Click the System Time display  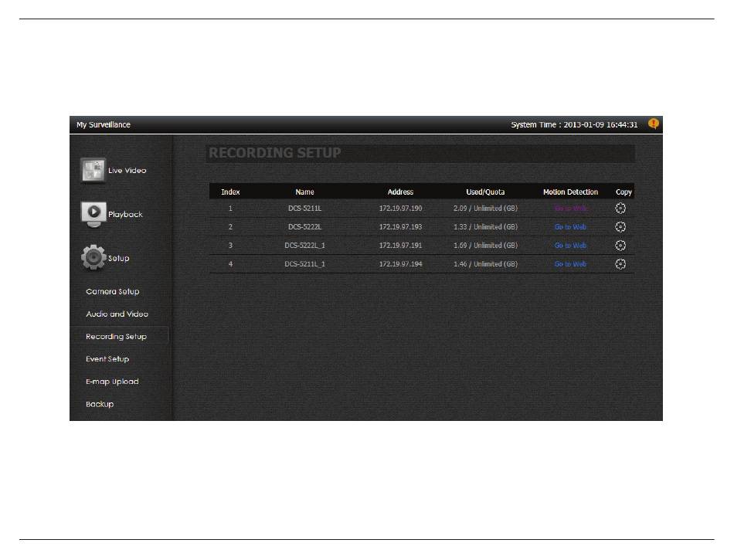pos(574,124)
